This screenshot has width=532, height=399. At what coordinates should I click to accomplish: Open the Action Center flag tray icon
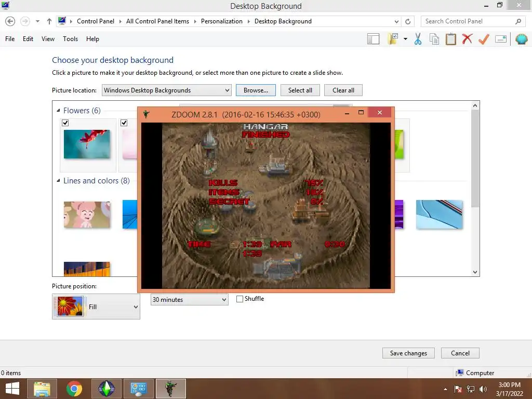pos(458,389)
